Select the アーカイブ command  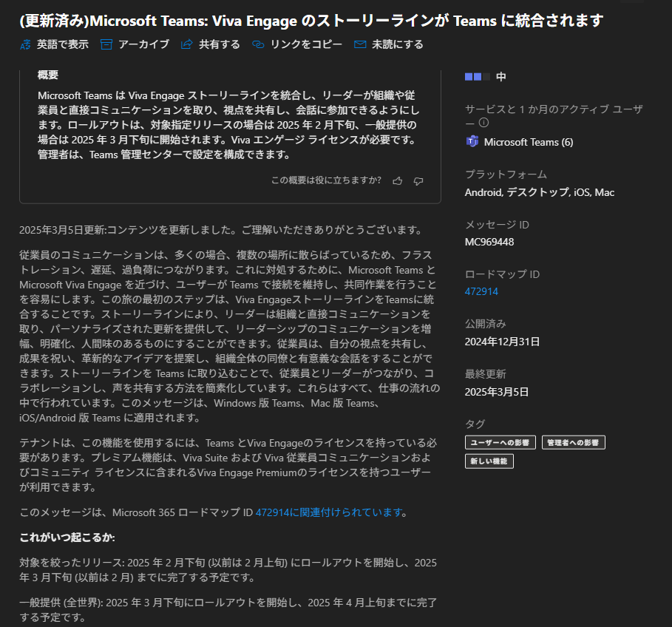coord(144,44)
